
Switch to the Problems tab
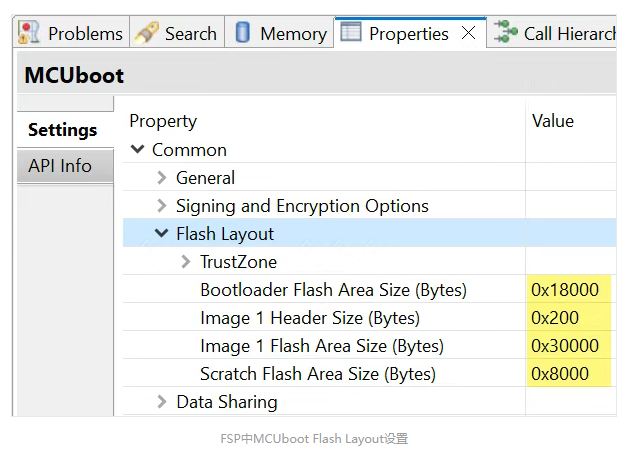tap(71, 33)
